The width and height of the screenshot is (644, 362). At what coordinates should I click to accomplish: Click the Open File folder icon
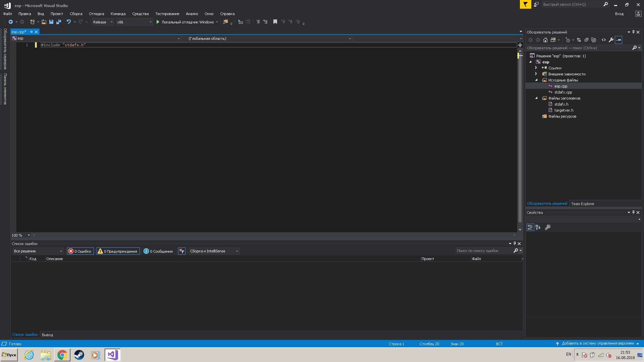(x=44, y=22)
